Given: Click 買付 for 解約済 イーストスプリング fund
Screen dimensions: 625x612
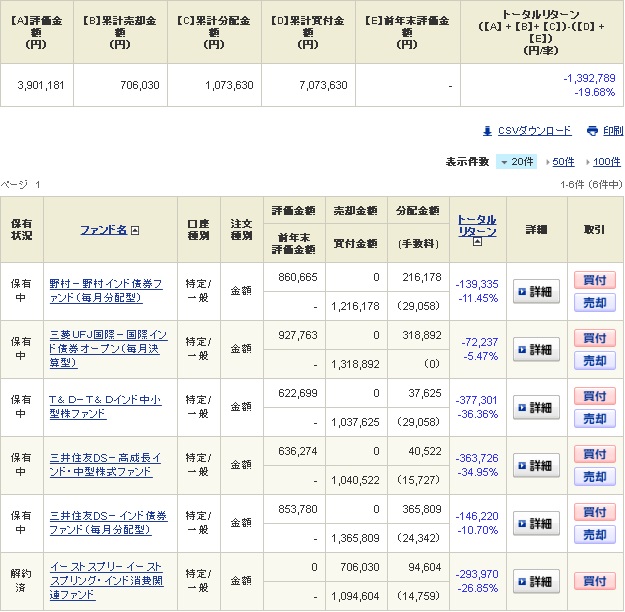Looking at the screenshot, I should coord(594,581).
